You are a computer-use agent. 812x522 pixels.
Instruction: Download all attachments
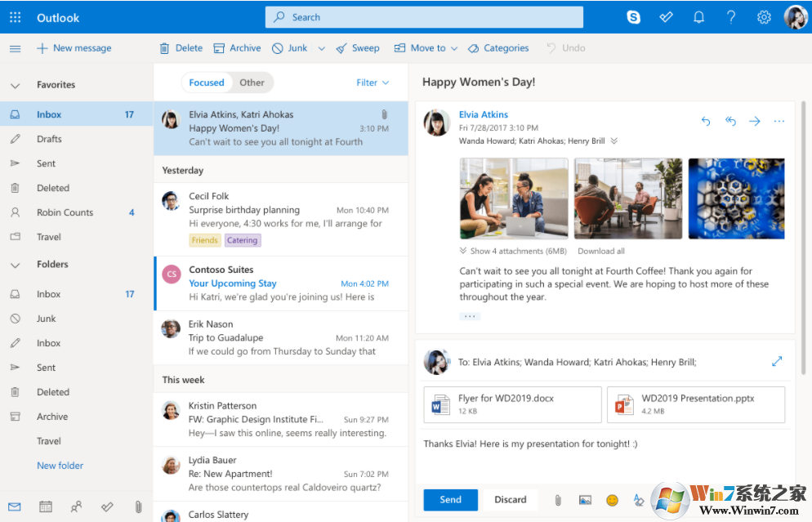(601, 251)
